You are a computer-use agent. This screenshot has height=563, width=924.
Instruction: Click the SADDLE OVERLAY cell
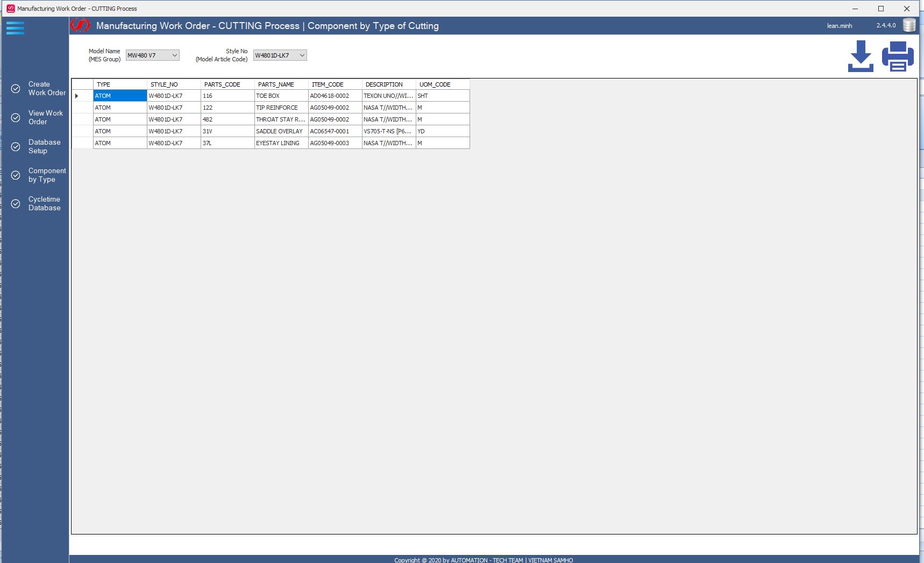(x=281, y=131)
